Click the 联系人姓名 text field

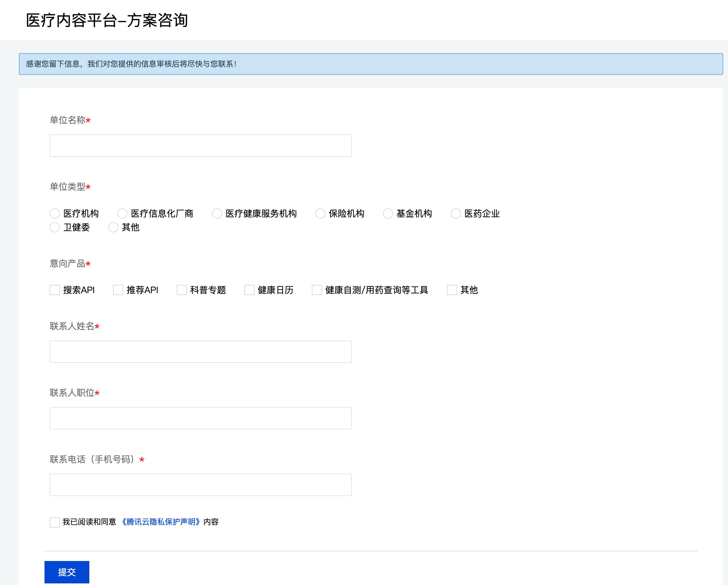[201, 351]
